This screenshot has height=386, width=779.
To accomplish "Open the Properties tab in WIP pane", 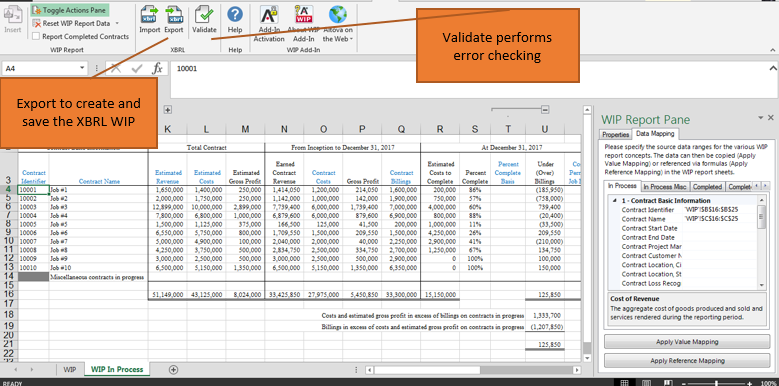I will coord(616,134).
